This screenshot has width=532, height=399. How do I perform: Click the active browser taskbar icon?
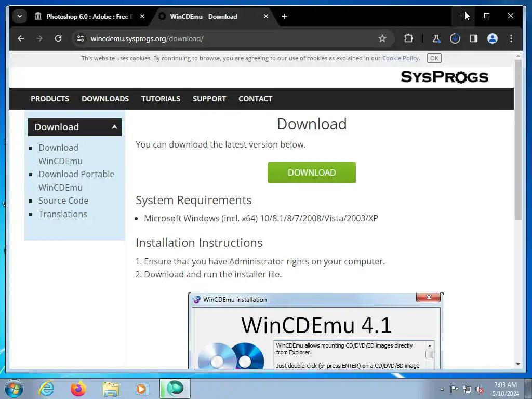(175, 389)
